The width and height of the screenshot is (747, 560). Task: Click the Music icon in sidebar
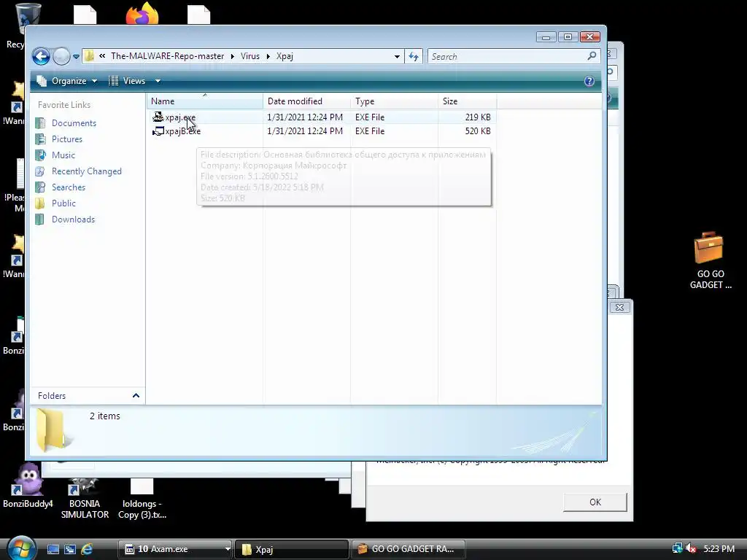(41, 155)
